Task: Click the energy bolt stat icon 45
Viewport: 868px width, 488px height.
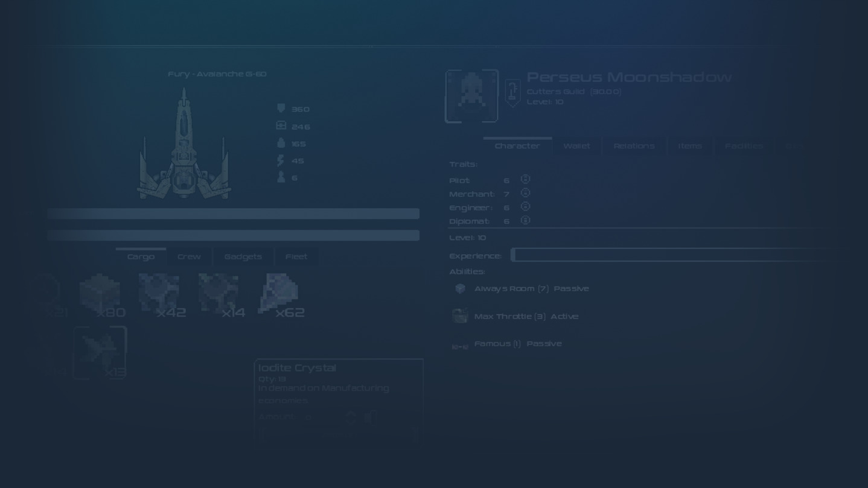Action: pos(281,160)
